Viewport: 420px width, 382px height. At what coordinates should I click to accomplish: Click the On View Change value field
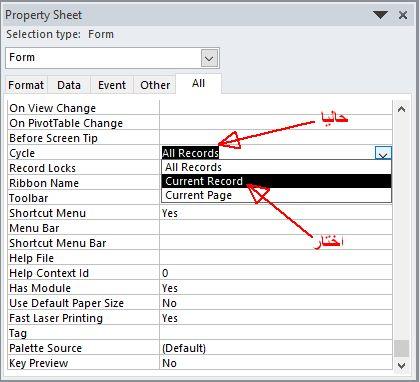click(276, 108)
